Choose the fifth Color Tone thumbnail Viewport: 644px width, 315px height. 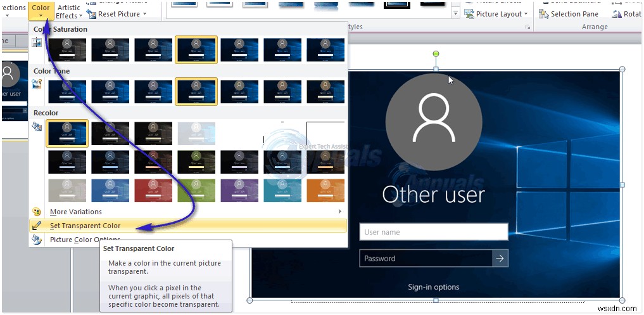[x=239, y=91]
